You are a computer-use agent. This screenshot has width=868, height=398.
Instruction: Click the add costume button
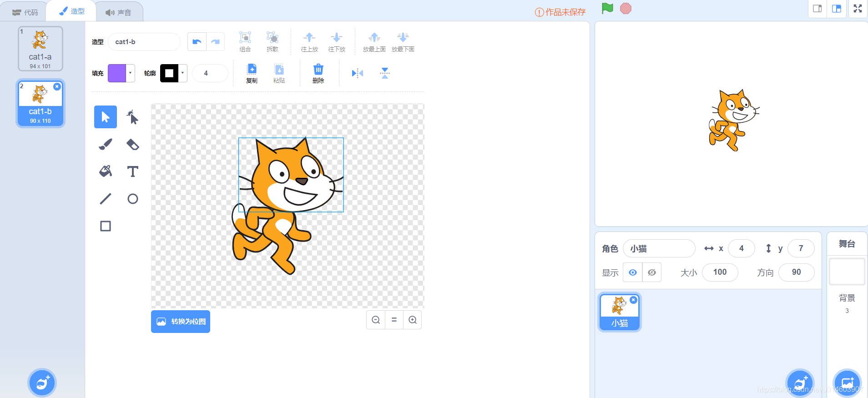(42, 383)
